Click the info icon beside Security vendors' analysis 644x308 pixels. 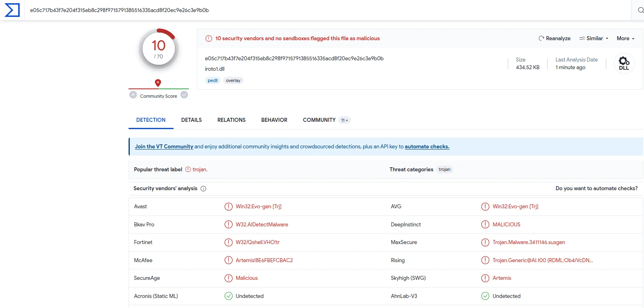point(203,189)
